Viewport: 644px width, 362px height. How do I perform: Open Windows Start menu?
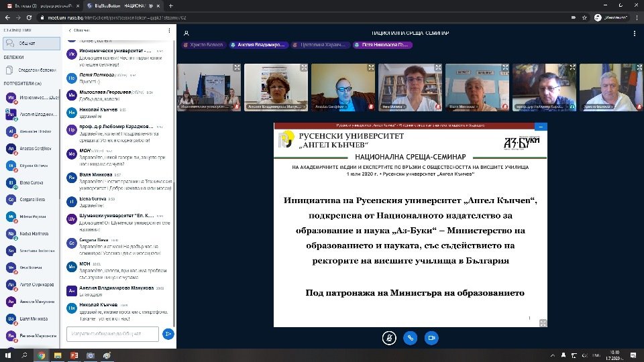8,355
